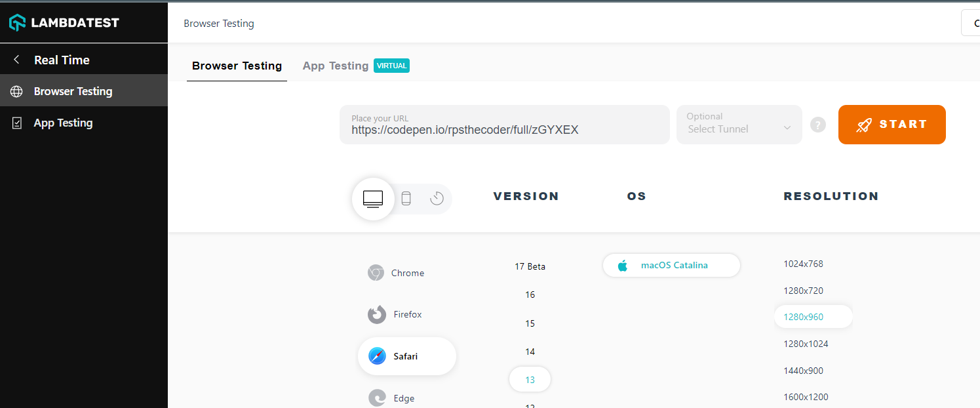Open the history clock icon
The height and width of the screenshot is (408, 980).
point(437,198)
